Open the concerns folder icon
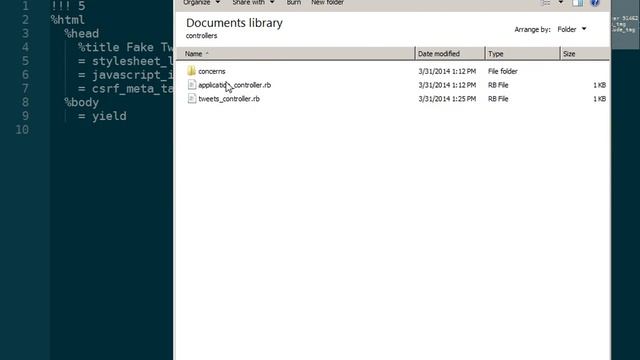 click(x=191, y=71)
